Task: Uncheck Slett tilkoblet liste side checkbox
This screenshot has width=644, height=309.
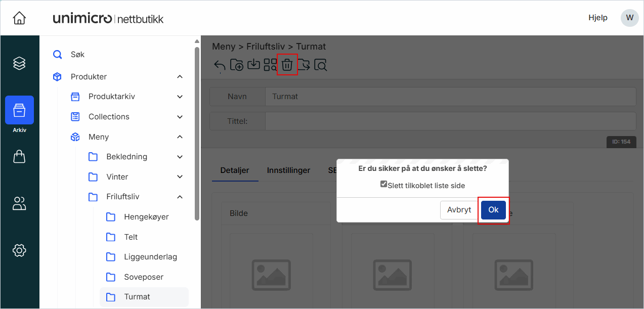Action: tap(383, 185)
